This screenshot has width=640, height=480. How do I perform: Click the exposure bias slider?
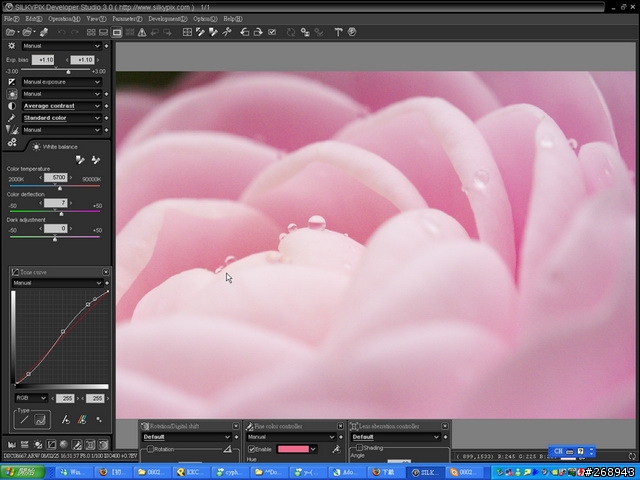55,71
